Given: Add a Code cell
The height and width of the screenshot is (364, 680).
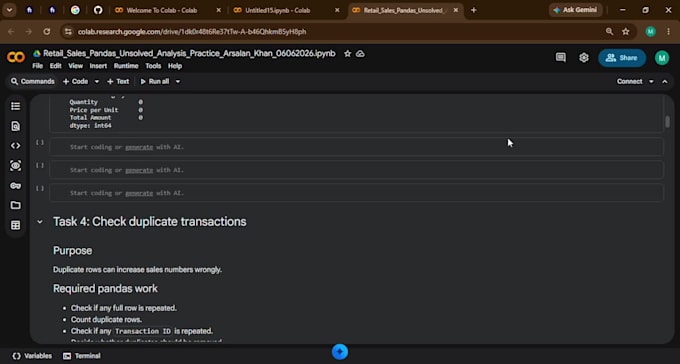Looking at the screenshot, I should click(75, 82).
